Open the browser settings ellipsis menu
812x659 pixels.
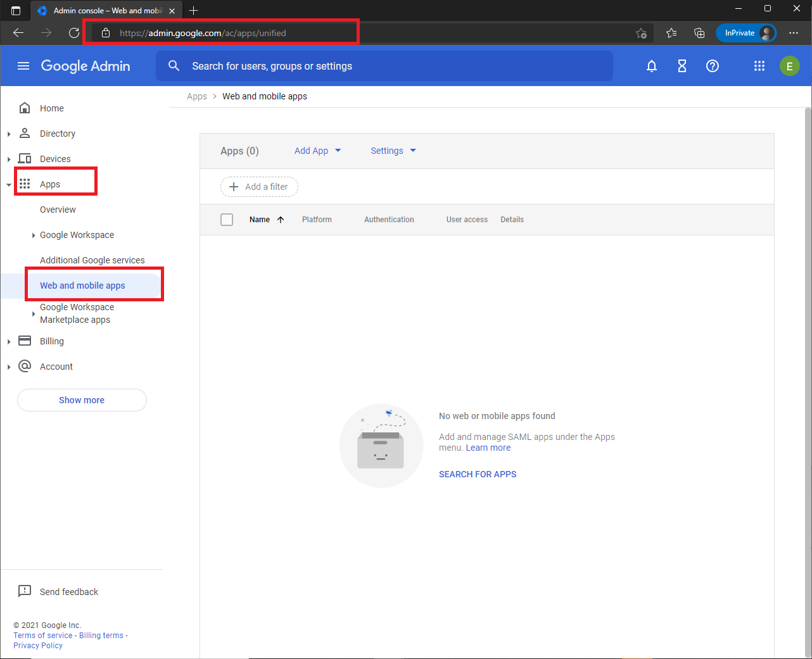pos(794,33)
